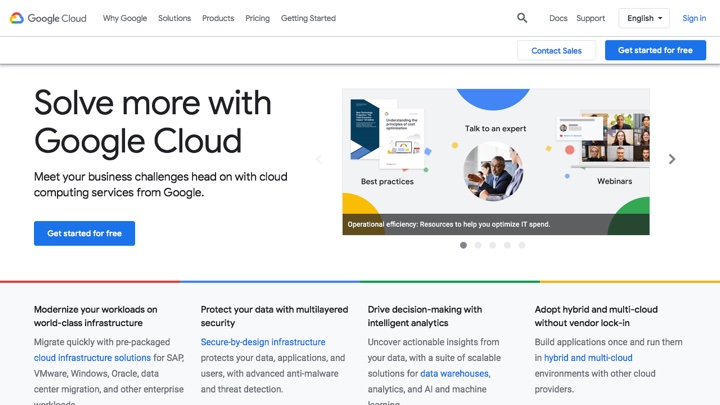Open the Support link
The height and width of the screenshot is (405, 720).
click(x=591, y=18)
